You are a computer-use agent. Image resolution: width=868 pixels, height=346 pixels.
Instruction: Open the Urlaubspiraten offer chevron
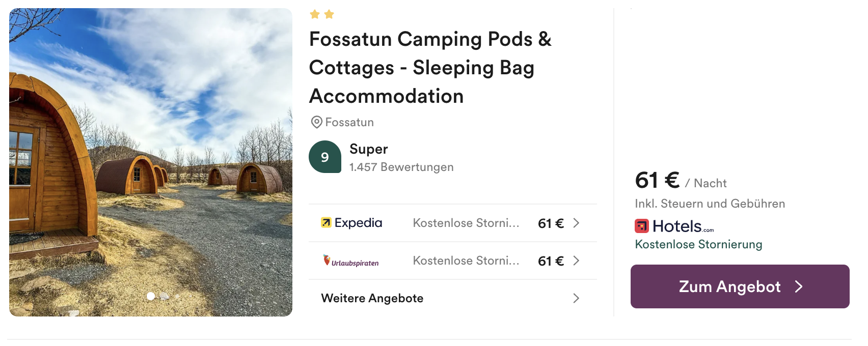[x=576, y=261]
